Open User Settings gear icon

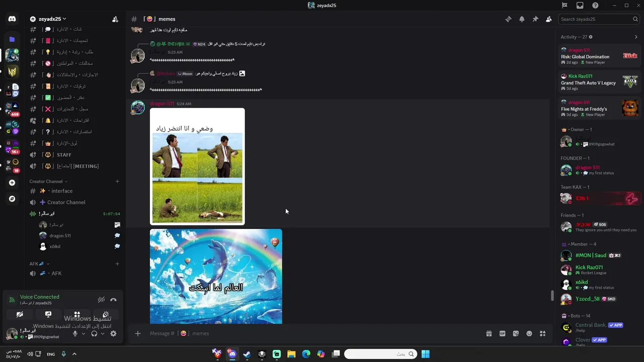point(113,333)
